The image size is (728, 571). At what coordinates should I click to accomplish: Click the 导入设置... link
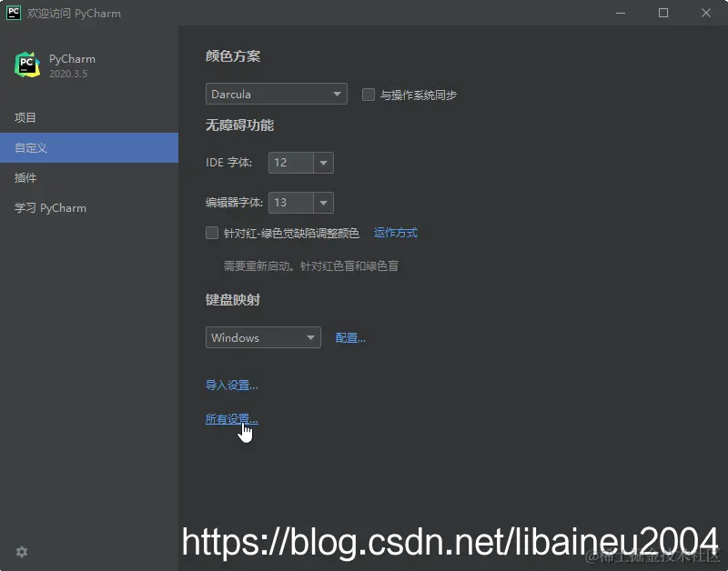pos(232,385)
